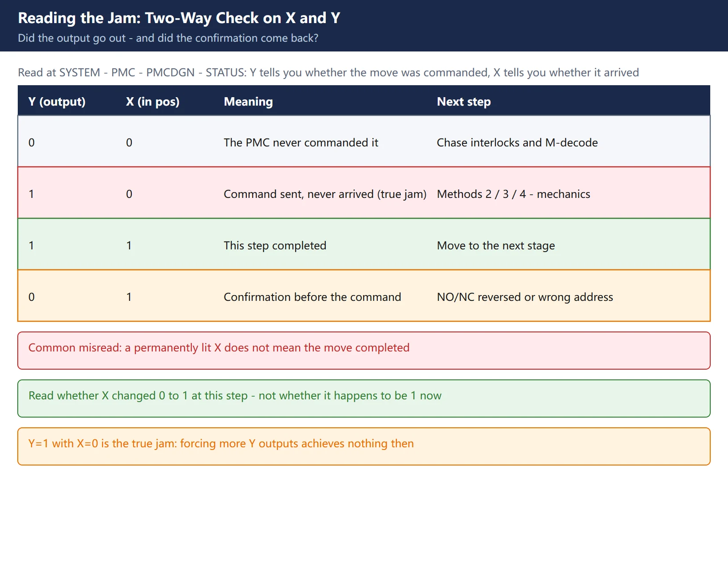Click the 'Y (output)' column header
This screenshot has height=568, width=728.
(x=57, y=102)
